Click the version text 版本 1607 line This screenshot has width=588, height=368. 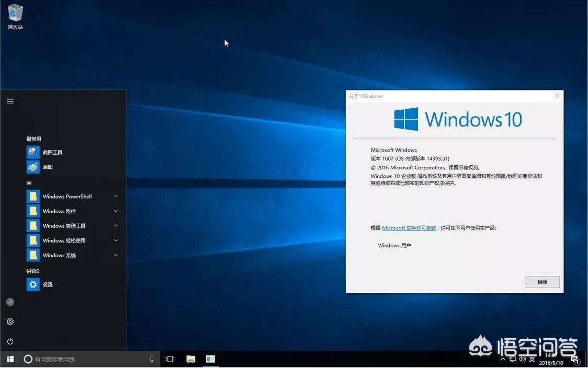(410, 158)
